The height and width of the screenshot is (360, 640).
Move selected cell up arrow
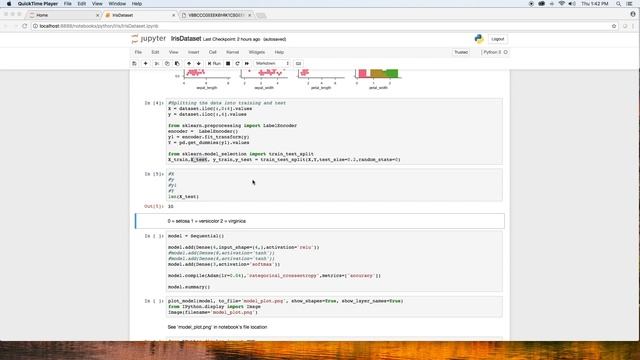[x=189, y=64]
